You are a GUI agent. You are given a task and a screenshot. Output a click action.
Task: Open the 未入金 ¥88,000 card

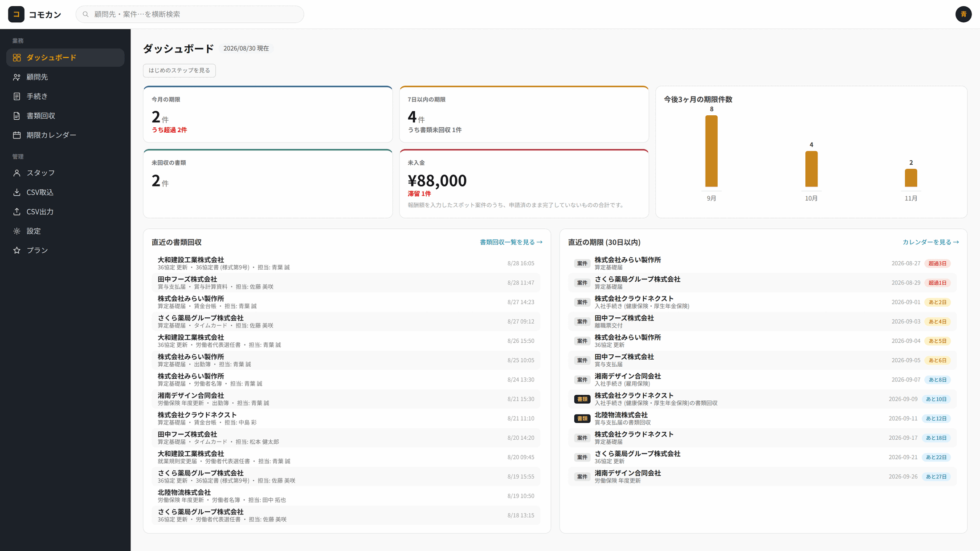point(524,183)
